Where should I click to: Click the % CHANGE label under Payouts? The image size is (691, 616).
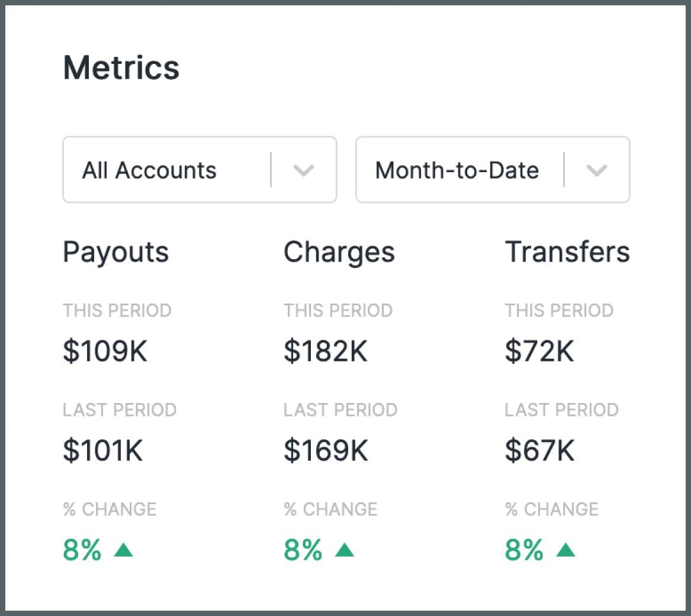click(110, 509)
